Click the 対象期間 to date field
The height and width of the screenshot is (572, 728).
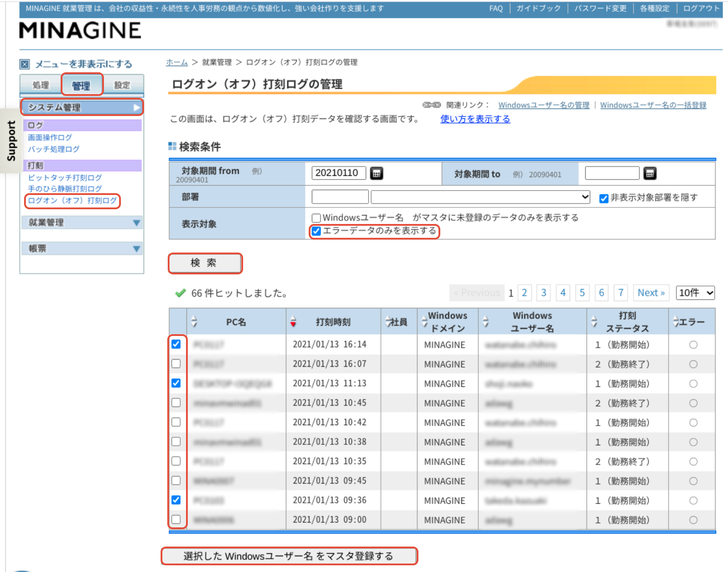coord(612,173)
